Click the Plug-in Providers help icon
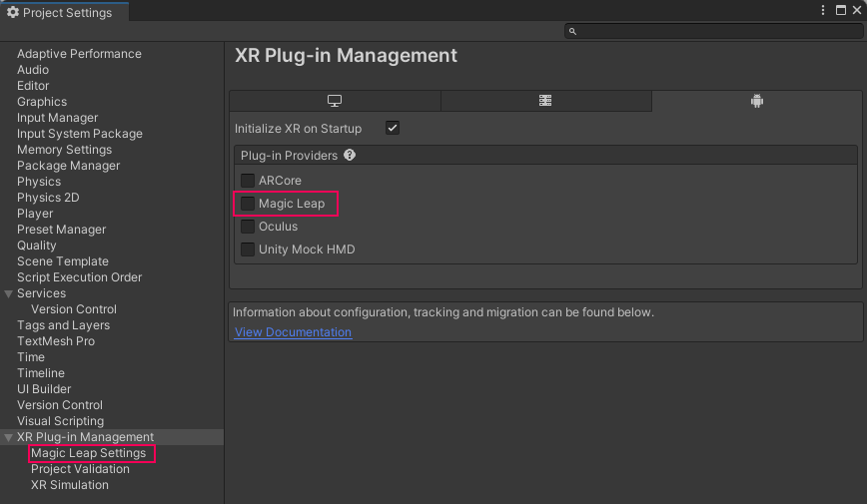Screen dimensions: 867x504 pyautogui.click(x=350, y=156)
